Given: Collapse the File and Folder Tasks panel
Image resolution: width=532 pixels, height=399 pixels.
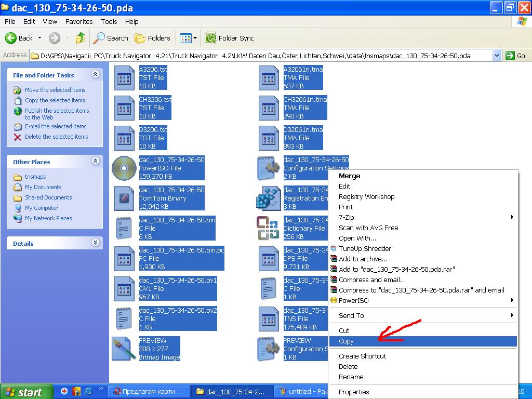Looking at the screenshot, I should [95, 75].
